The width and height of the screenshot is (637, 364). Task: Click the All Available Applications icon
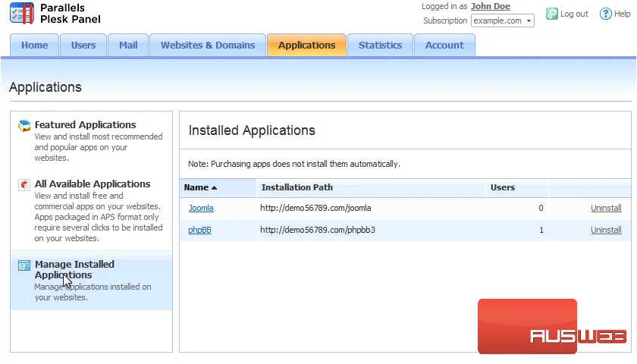tap(24, 185)
